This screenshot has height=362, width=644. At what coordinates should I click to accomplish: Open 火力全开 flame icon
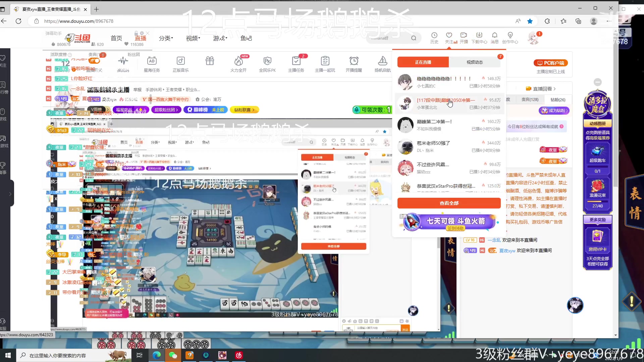point(238,64)
